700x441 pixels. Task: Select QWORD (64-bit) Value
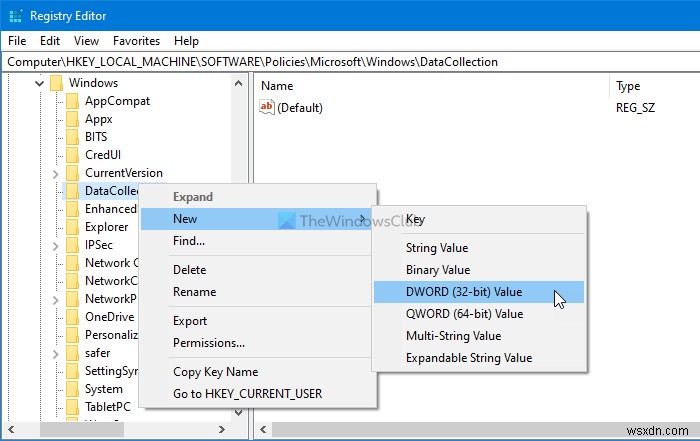pyautogui.click(x=479, y=314)
